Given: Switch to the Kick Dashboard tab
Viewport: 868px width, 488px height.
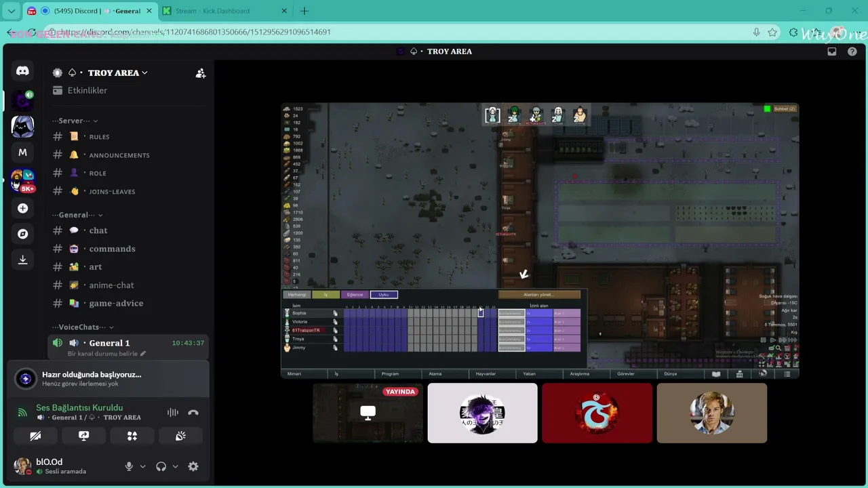Looking at the screenshot, I should 226,11.
